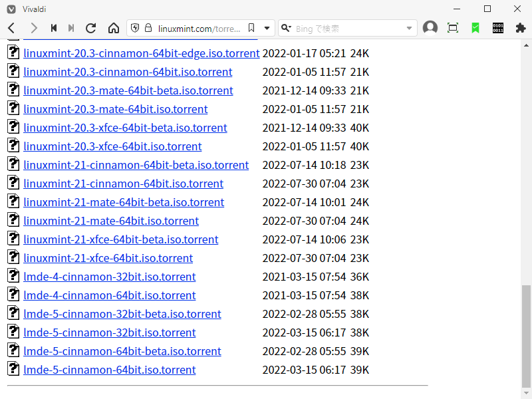Open the shield tracker blocker icon
The width and height of the screenshot is (532, 399).
tap(135, 28)
